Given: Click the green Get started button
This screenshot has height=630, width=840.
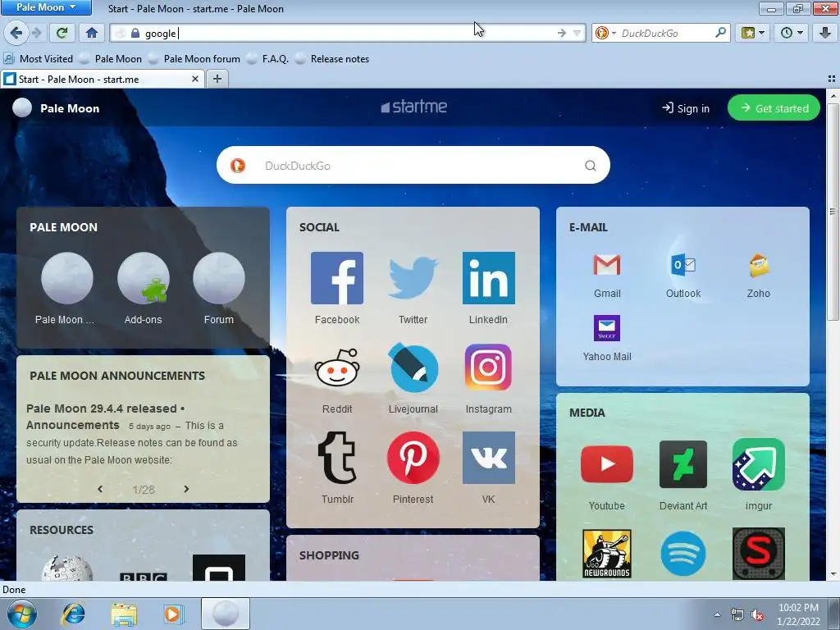Looking at the screenshot, I should coord(774,108).
